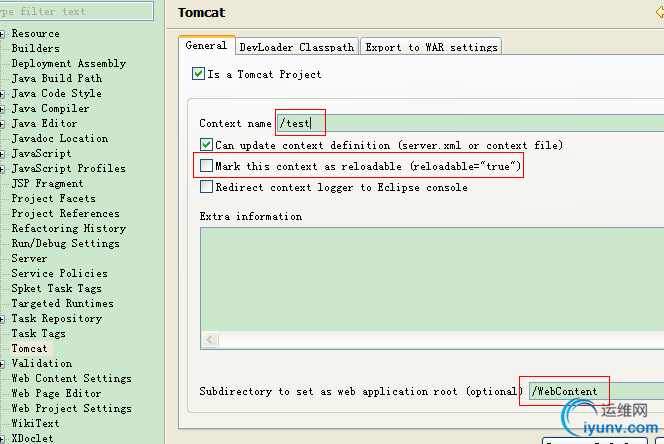Select Validation label in tree
The width and height of the screenshot is (664, 444).
42,363
